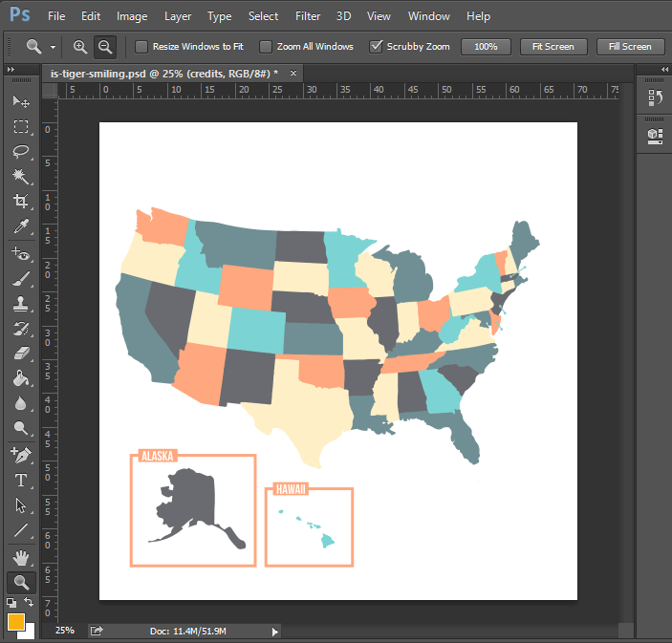Screen dimensions: 672x643
Task: Open the Filter menu
Action: [x=308, y=16]
